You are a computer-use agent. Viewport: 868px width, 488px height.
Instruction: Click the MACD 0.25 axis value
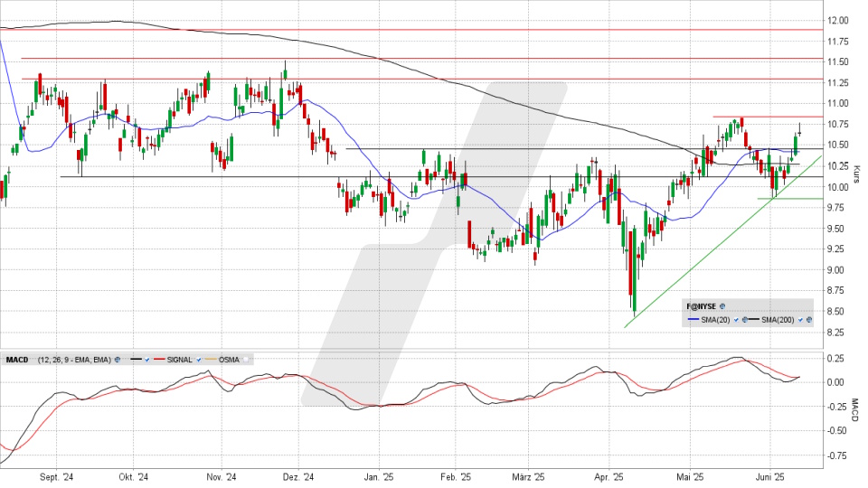coord(836,359)
